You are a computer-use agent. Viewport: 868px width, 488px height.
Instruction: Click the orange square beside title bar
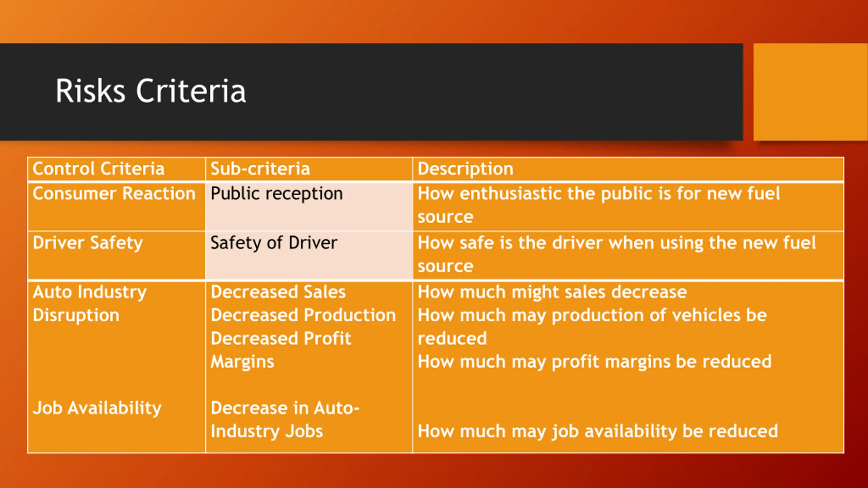[x=810, y=92]
